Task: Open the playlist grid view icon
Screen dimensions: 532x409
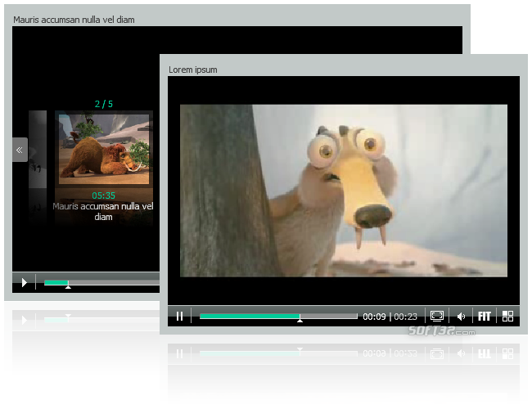Action: [x=507, y=316]
